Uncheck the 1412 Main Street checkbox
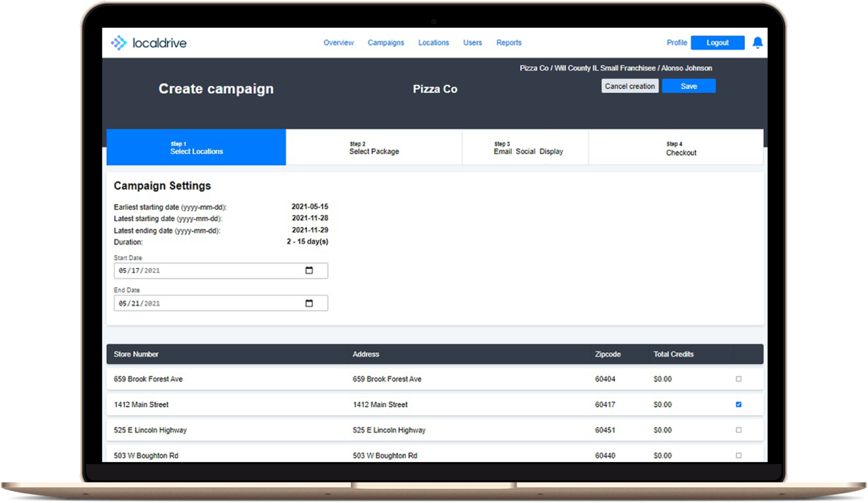Screen dimensions: 868x503 (x=738, y=404)
